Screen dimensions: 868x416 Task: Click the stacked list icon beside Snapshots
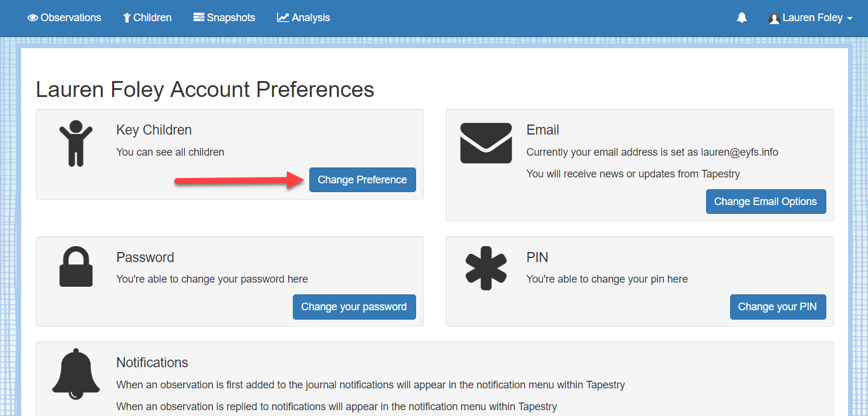(x=199, y=18)
